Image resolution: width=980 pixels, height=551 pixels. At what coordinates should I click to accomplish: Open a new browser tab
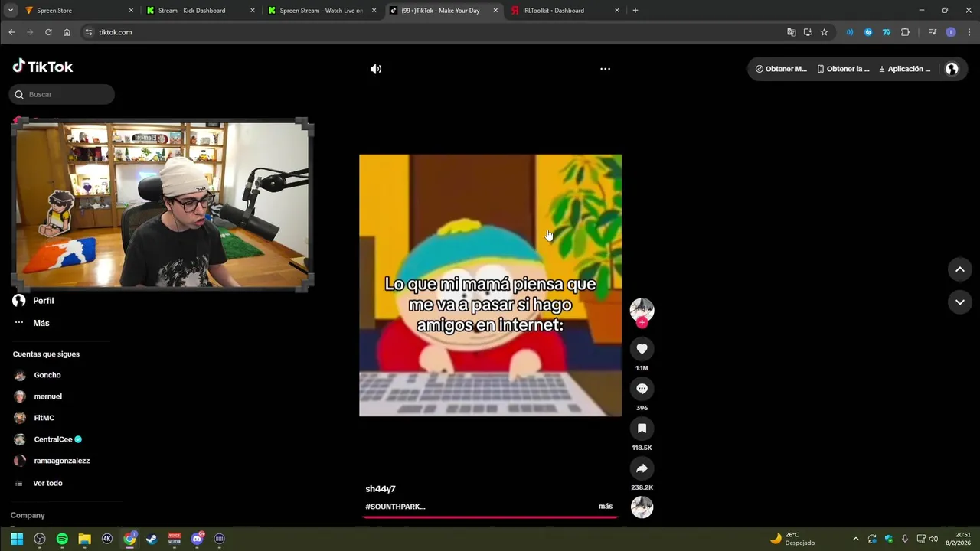[635, 11]
